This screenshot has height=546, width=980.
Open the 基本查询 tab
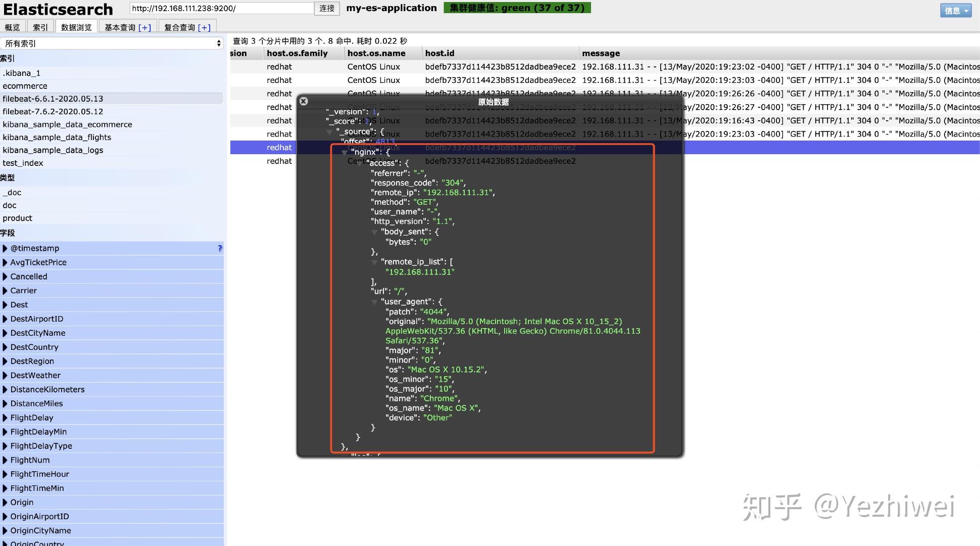click(127, 26)
